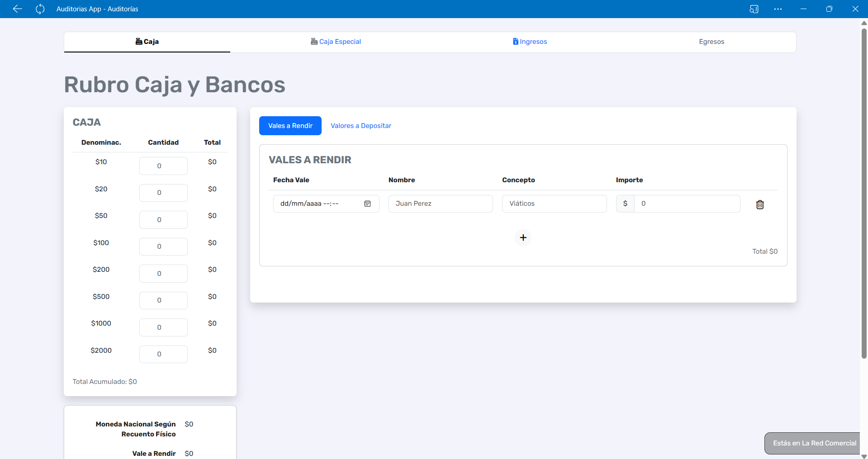The width and height of the screenshot is (868, 459).
Task: Open the Valores a Depositar link
Action: point(360,126)
